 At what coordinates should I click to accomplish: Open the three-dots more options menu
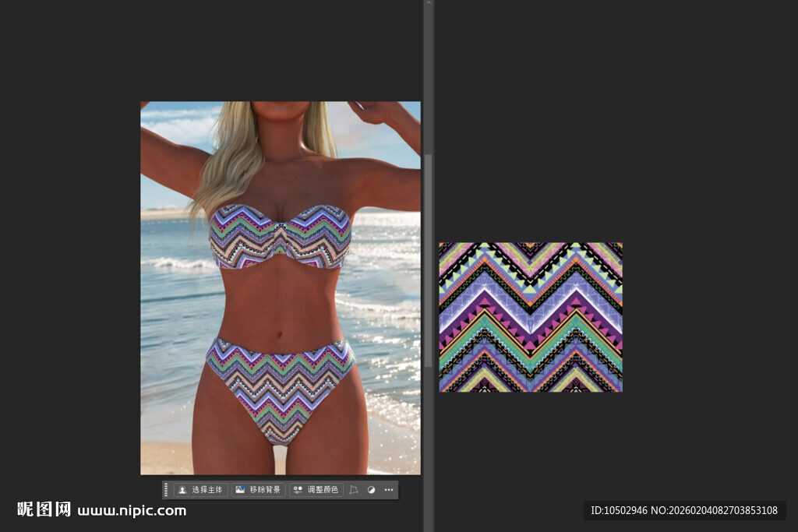pyautogui.click(x=389, y=490)
